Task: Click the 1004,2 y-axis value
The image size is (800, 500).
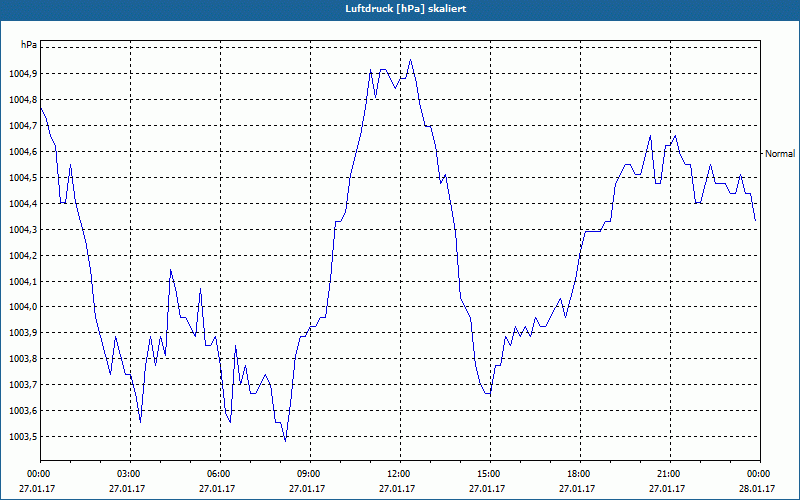Action: [23, 256]
